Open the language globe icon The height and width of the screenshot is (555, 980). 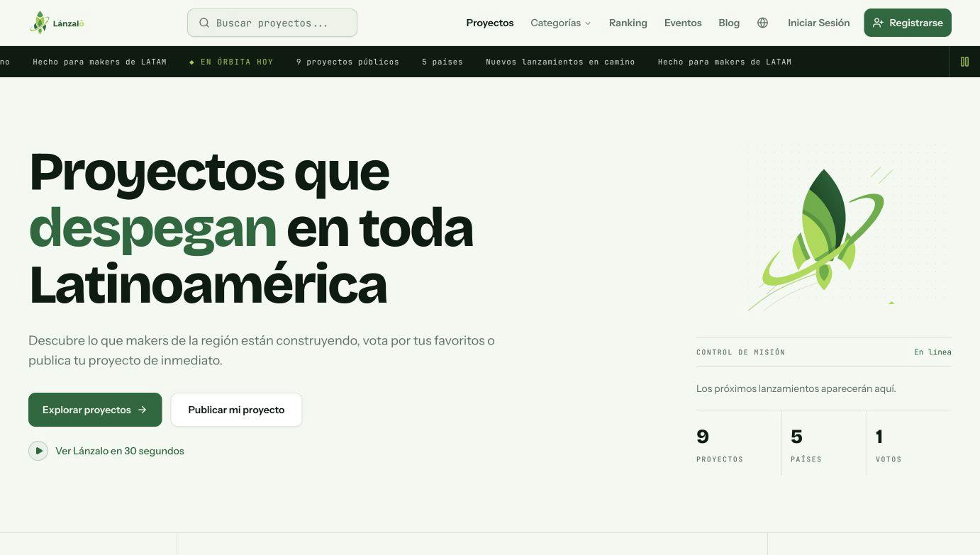tap(763, 23)
